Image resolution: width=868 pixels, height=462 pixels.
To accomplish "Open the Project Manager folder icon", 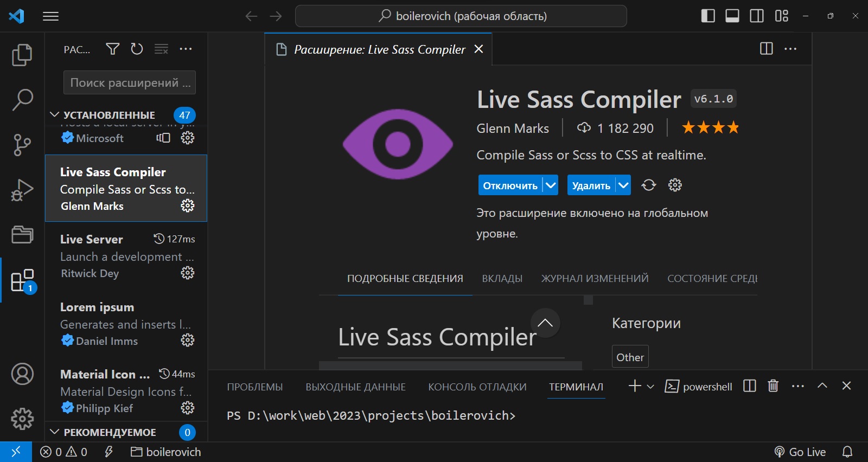I will (x=22, y=235).
